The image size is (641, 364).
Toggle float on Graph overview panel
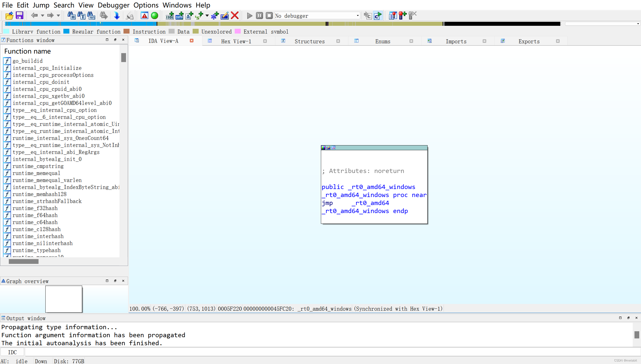tap(115, 281)
